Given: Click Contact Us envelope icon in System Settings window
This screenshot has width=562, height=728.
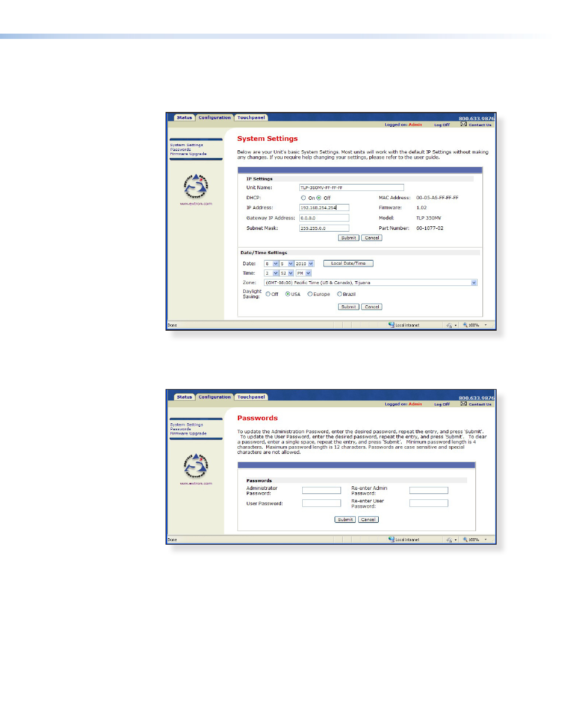Looking at the screenshot, I should [464, 124].
